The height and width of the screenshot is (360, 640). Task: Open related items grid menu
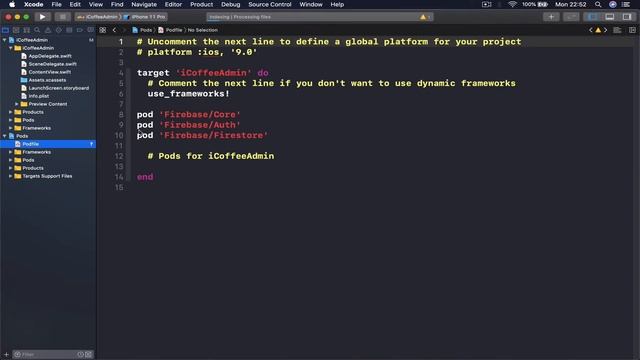(103, 30)
